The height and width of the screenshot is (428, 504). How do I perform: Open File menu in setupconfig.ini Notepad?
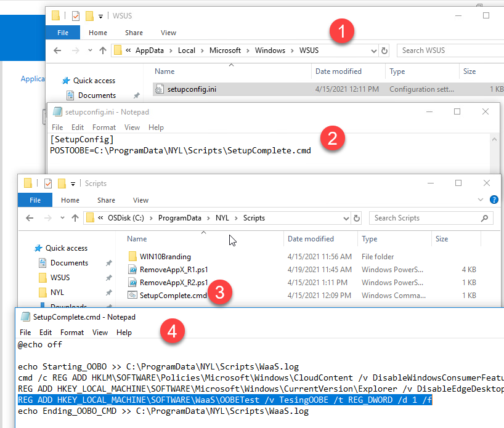[57, 127]
